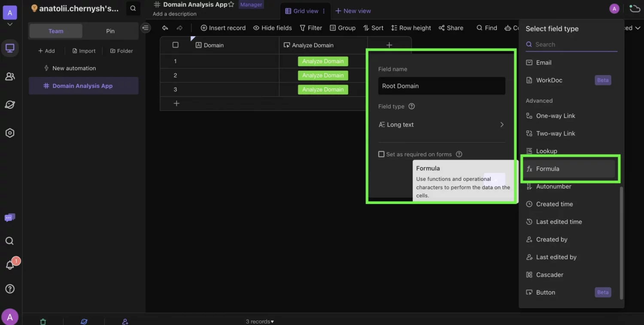
Task: Click the purple avatar in top right
Action: click(x=614, y=9)
